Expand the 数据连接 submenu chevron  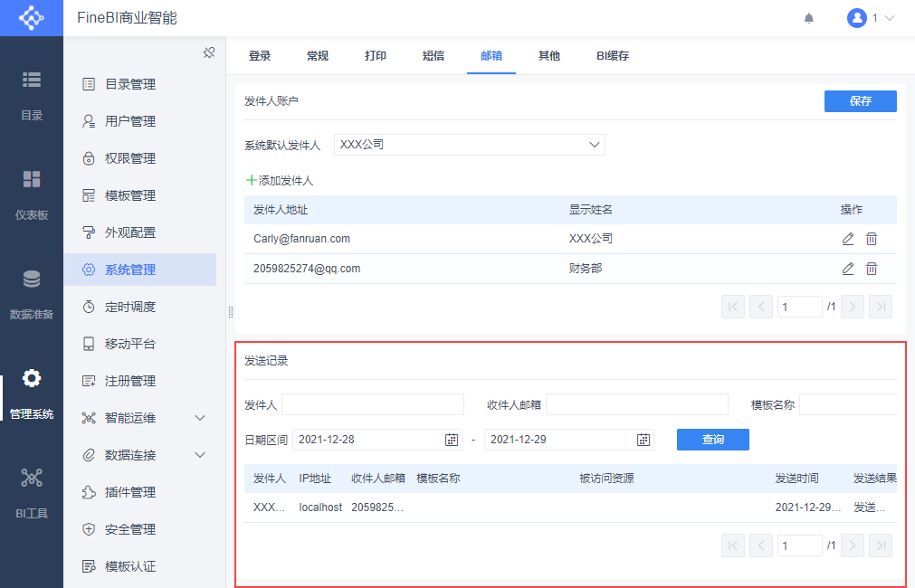coord(200,455)
